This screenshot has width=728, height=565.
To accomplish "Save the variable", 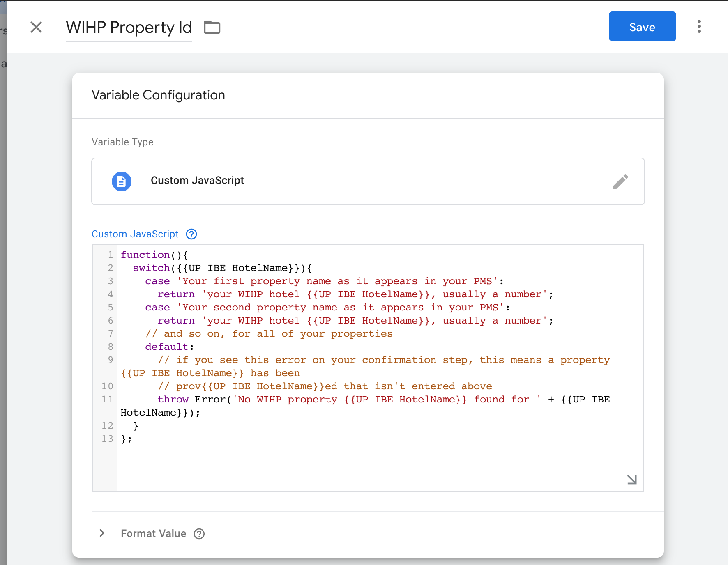I will click(642, 26).
